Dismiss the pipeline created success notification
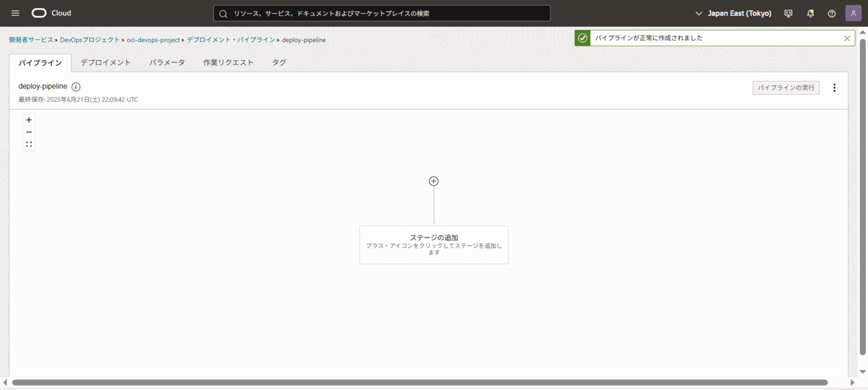 coord(848,38)
